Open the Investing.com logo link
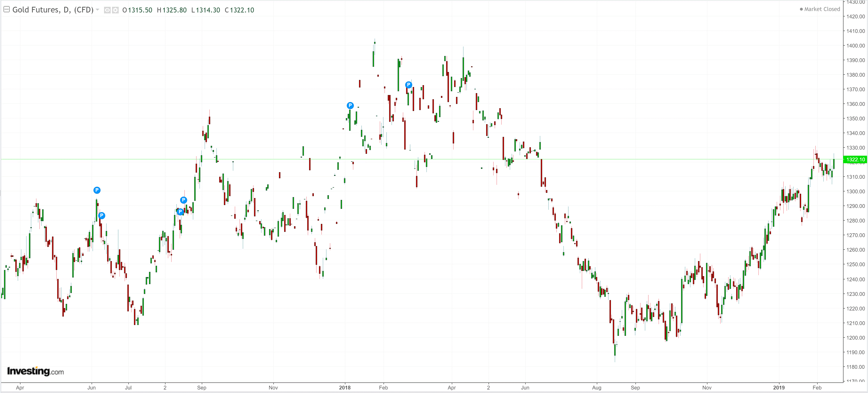Screen dimensions: 868x393 (x=35, y=371)
